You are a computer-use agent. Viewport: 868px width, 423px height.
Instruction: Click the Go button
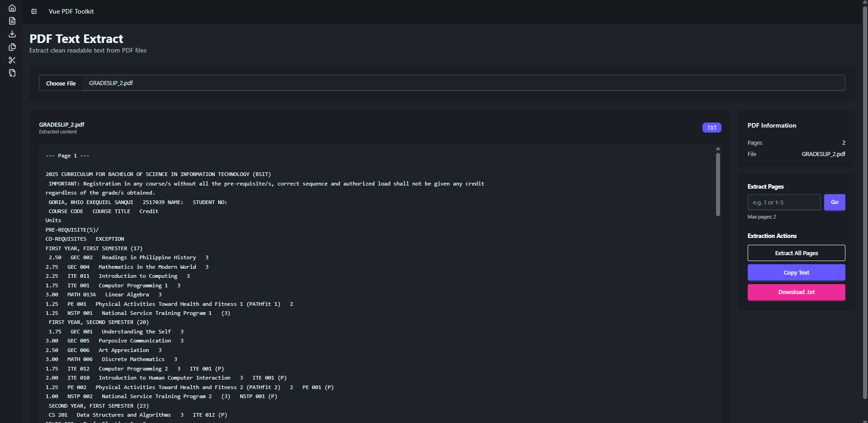pyautogui.click(x=835, y=202)
